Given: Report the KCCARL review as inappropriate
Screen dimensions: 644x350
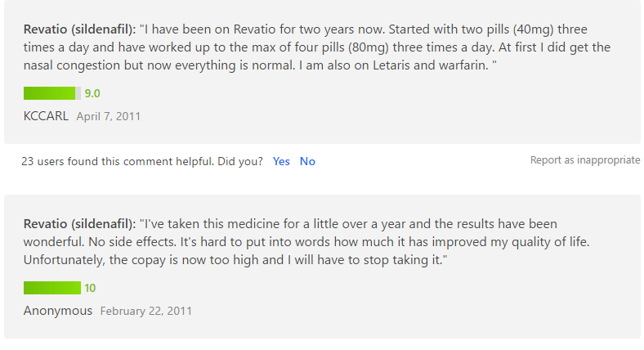Looking at the screenshot, I should click(585, 160).
